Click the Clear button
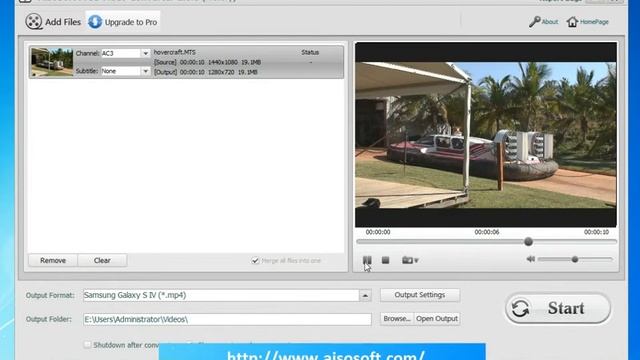This screenshot has height=360, width=640. coord(102,260)
